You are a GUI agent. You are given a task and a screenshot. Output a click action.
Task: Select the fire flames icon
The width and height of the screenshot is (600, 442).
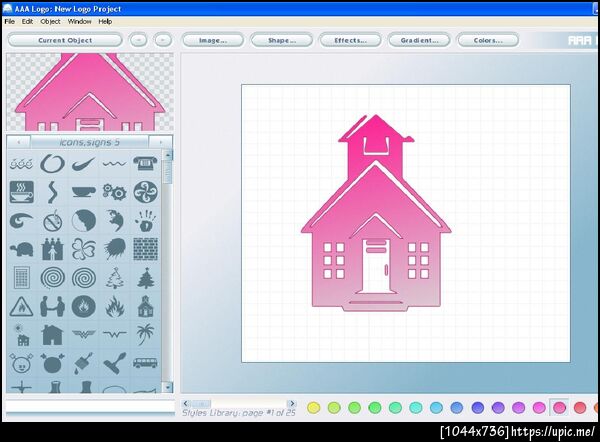114,307
